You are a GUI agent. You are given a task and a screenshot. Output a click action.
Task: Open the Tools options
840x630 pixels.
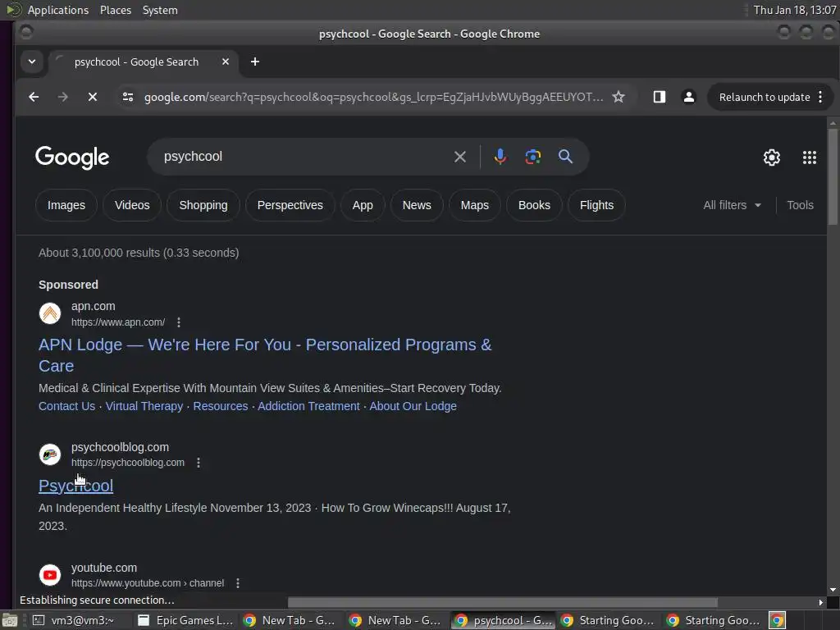click(800, 205)
